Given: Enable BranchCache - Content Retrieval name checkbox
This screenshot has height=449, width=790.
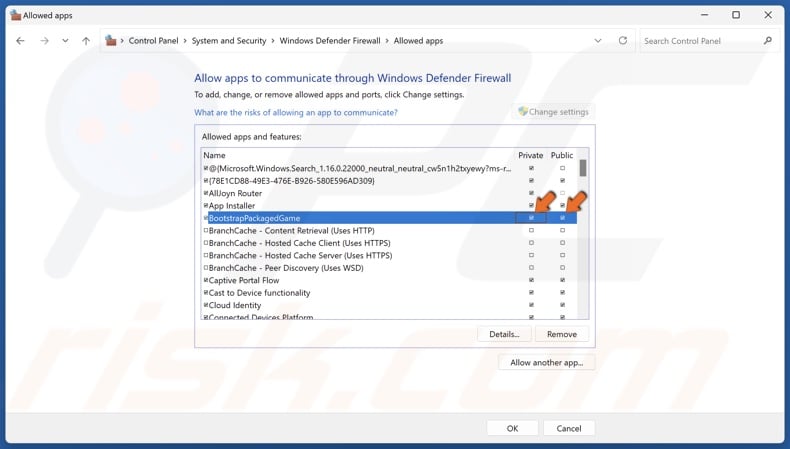Looking at the screenshot, I should [x=206, y=231].
